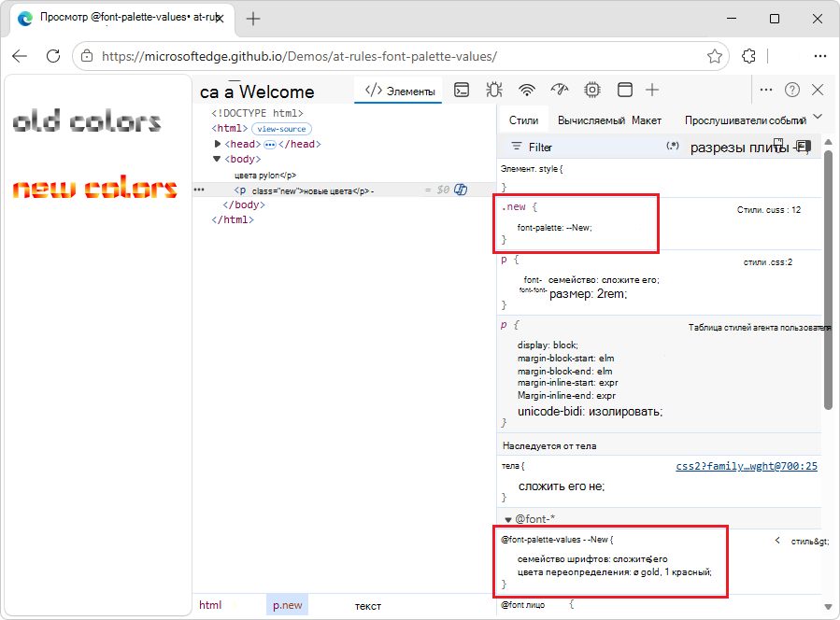Screen dimensions: 840x620
Task: Open ellipsis actions for selected DOM row
Action: [199, 190]
